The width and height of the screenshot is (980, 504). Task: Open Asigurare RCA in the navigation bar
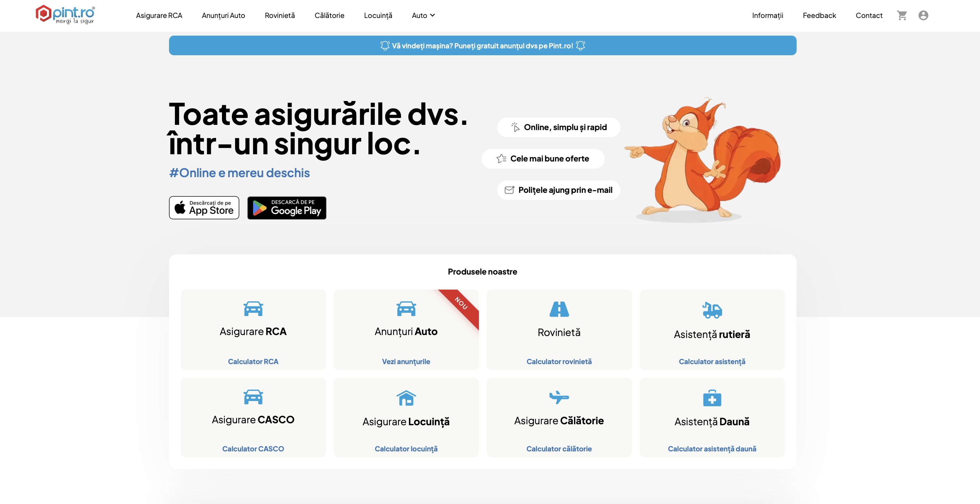pos(159,16)
